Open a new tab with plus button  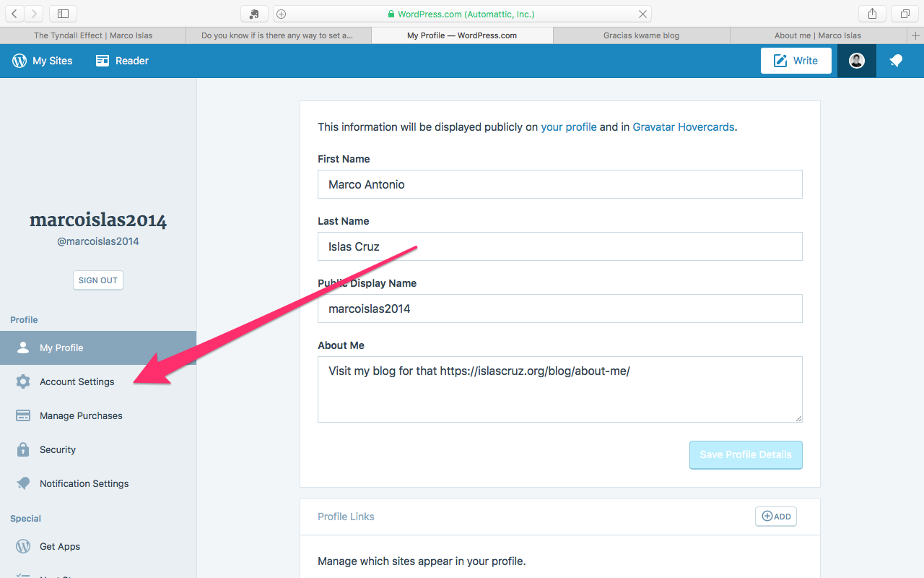click(x=916, y=35)
